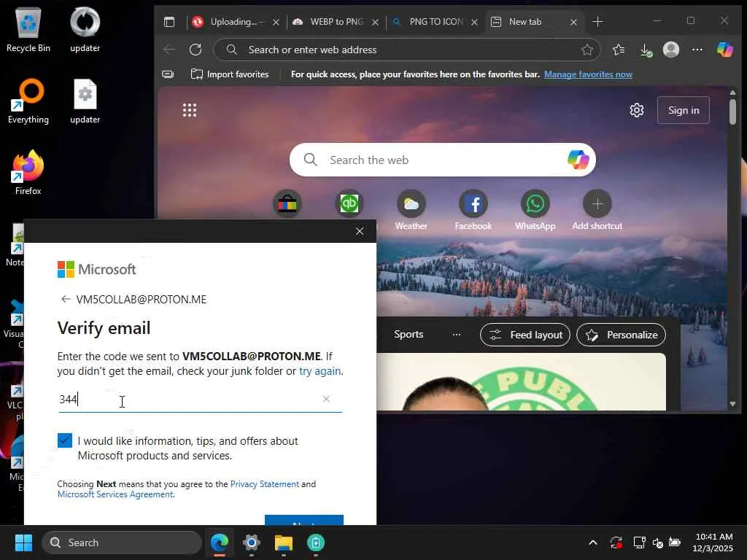This screenshot has width=747, height=560.
Task: Show hidden system tray icons chevron
Action: tap(592, 542)
